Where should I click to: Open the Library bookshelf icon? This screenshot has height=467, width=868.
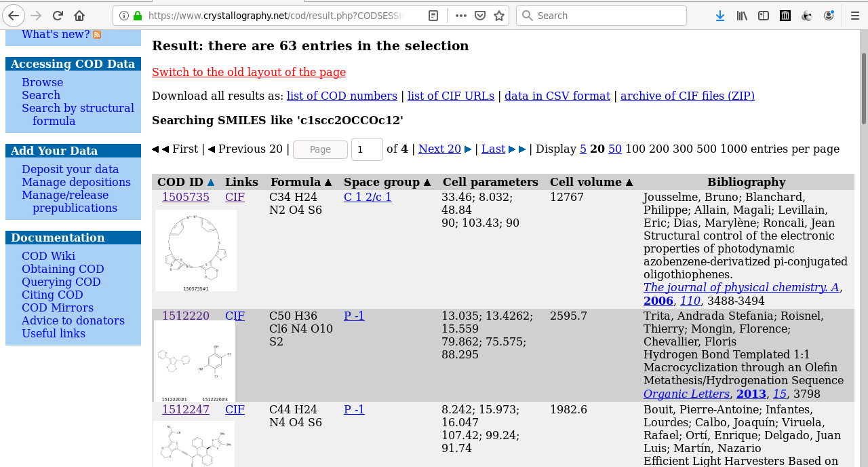click(x=742, y=16)
